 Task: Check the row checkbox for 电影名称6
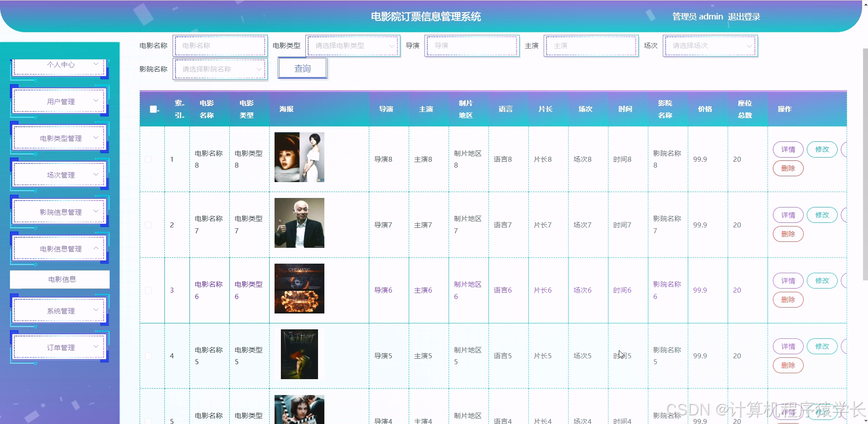149,290
